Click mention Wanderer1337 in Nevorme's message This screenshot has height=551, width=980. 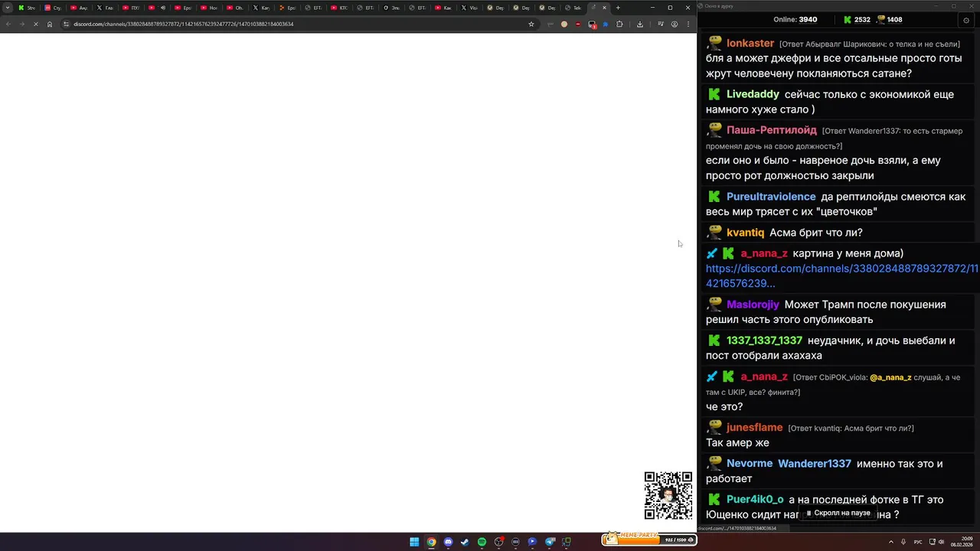coord(815,464)
